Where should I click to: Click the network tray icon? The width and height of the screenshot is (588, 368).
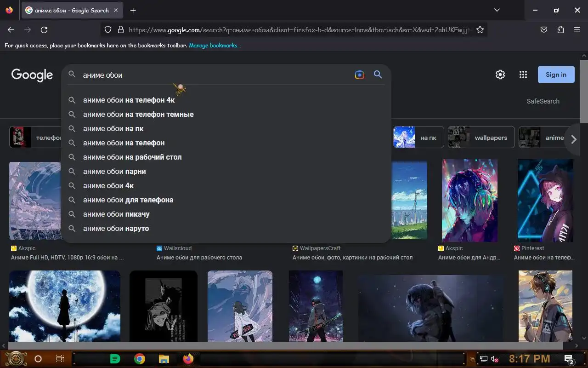click(484, 359)
